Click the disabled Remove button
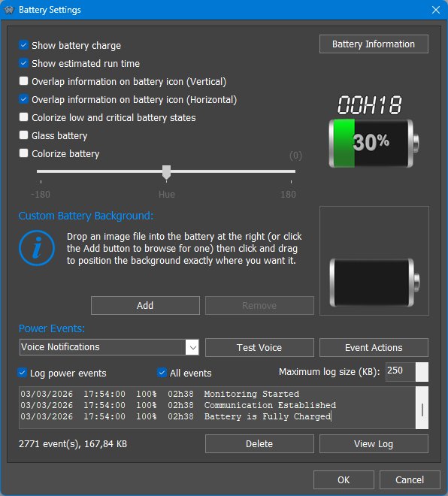 pos(259,306)
